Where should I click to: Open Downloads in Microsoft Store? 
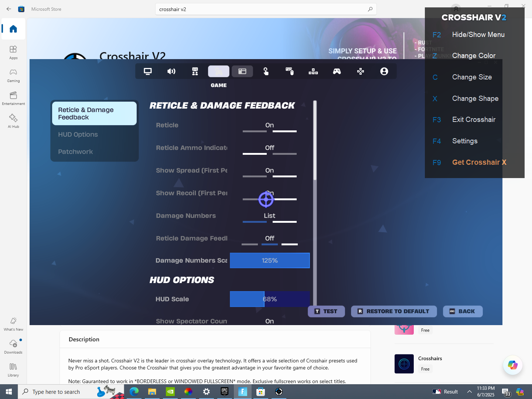pos(13,347)
